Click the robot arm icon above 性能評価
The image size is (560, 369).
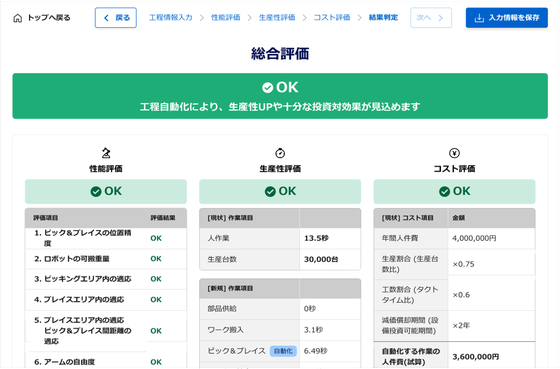click(x=106, y=153)
